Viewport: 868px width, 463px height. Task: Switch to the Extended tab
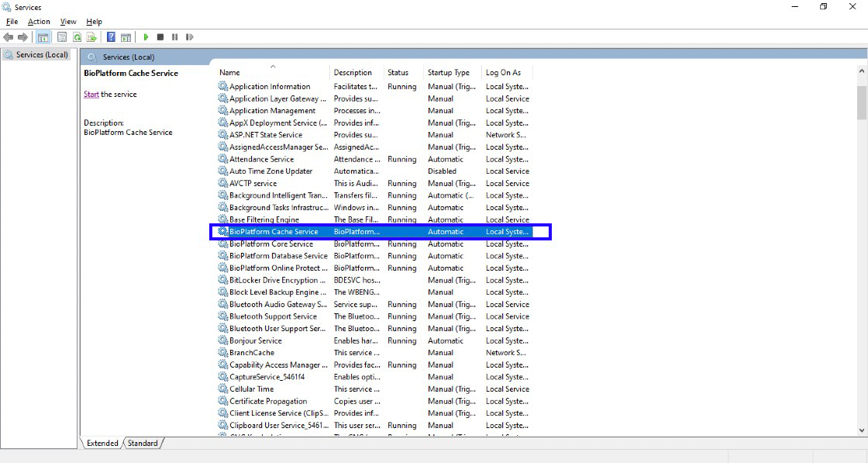pyautogui.click(x=102, y=443)
